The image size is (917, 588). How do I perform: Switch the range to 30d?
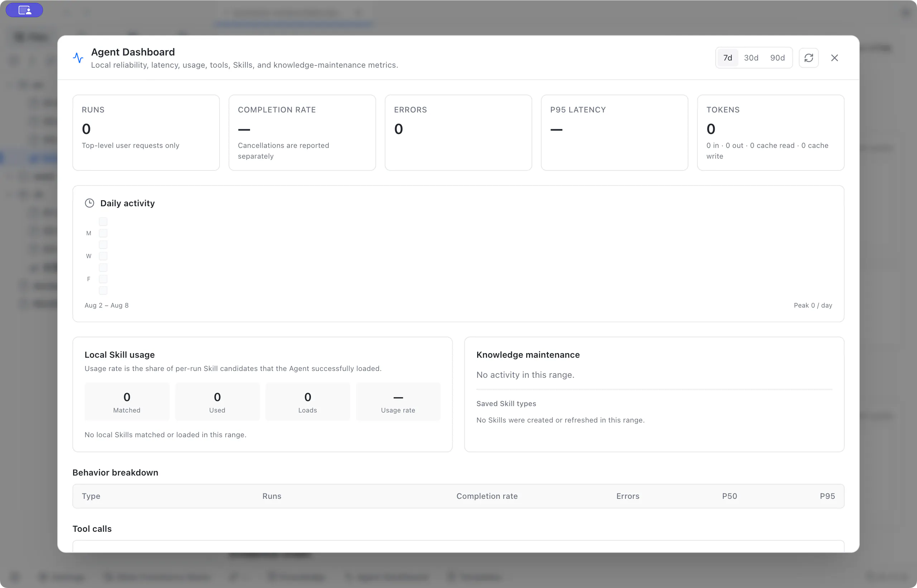click(751, 58)
